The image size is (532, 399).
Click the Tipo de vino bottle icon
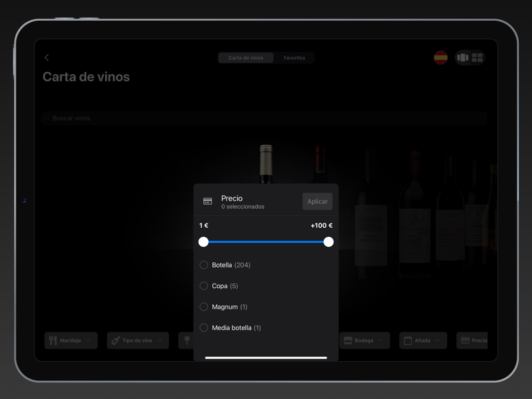115,340
